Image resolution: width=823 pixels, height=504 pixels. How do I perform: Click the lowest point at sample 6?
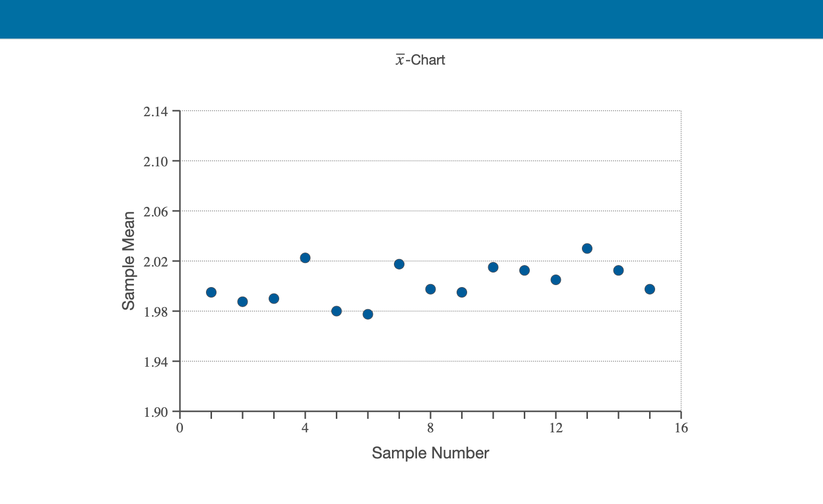point(368,315)
